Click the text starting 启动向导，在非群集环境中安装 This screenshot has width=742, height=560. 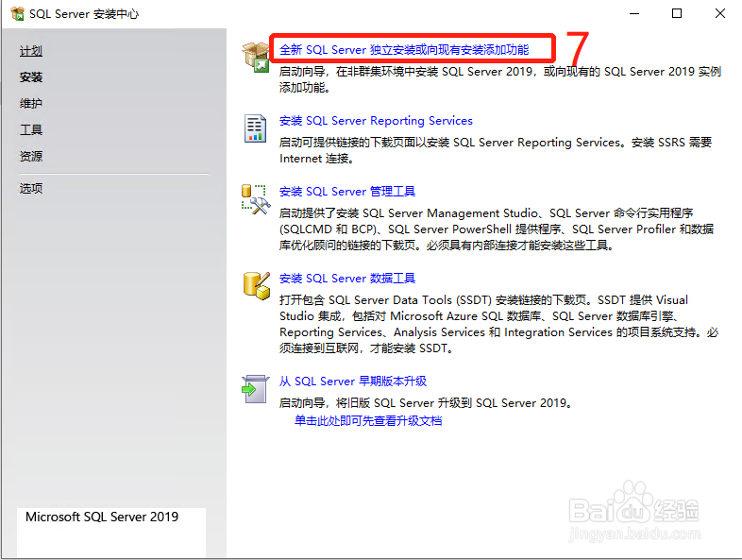point(500,79)
